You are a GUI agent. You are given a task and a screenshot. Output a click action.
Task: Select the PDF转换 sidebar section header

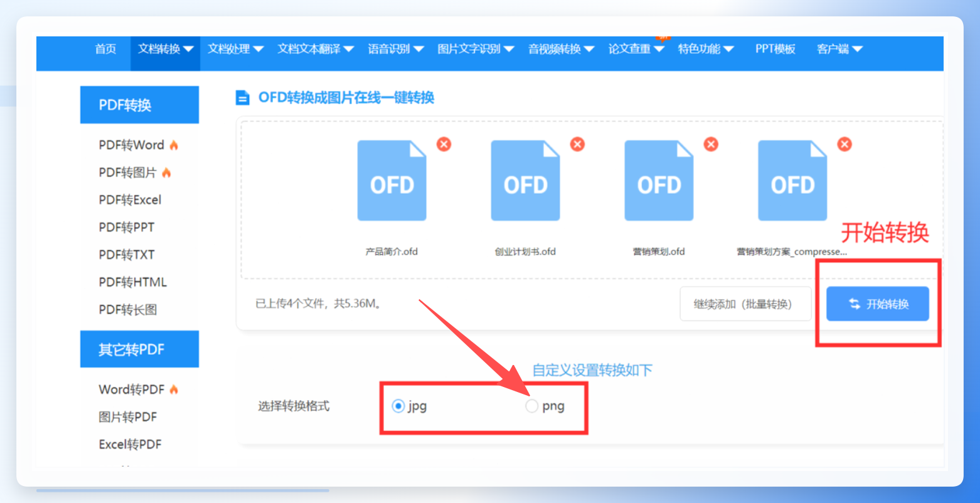click(x=139, y=105)
